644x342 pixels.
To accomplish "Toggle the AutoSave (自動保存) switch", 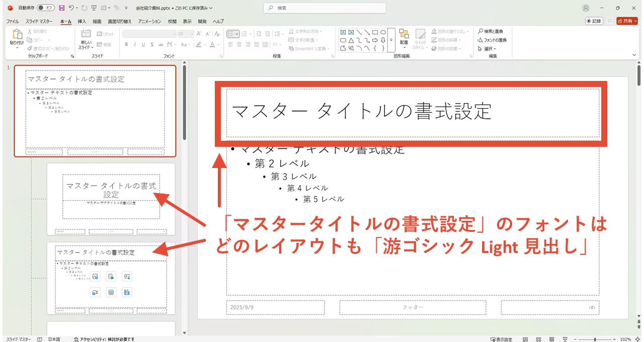I will (x=46, y=8).
